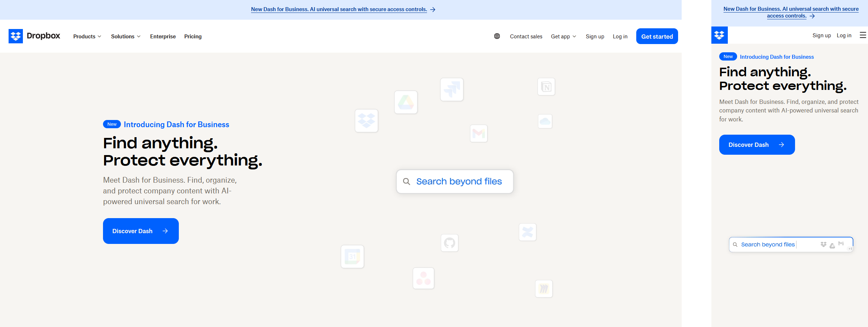Open the desktop banner link about Dash for Business
The image size is (868, 327).
pyautogui.click(x=339, y=9)
